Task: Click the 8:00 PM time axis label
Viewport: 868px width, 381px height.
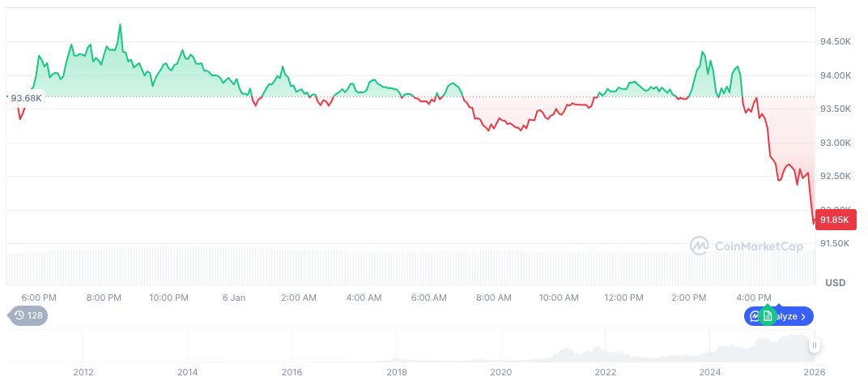Action: pos(104,298)
